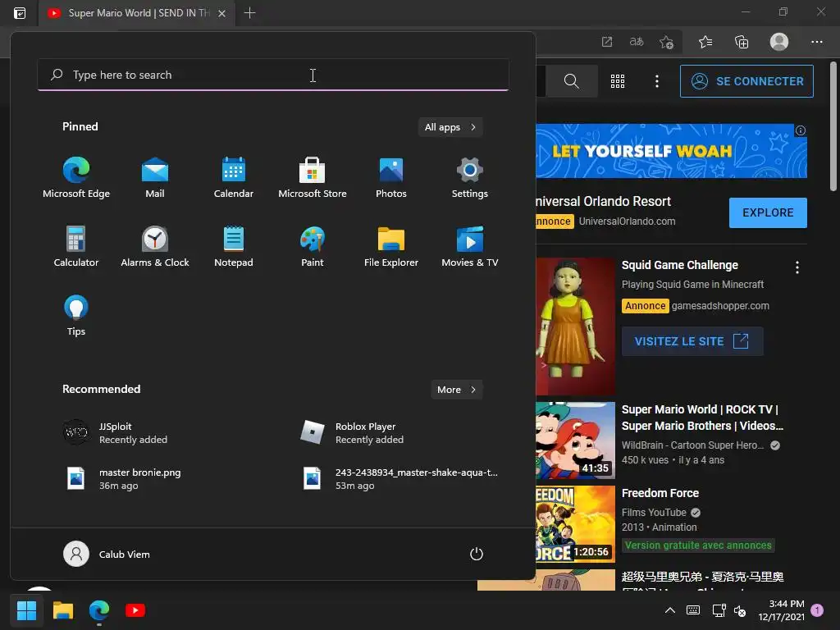The height and width of the screenshot is (630, 840).
Task: Click the power button in Start menu
Action: [x=477, y=554]
